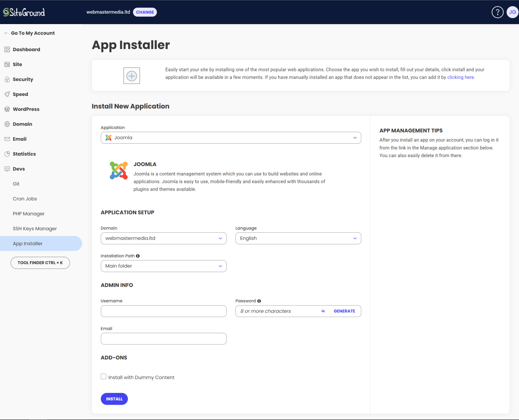This screenshot has height=420, width=519.
Task: Click the large Joomla logo
Action: click(x=119, y=171)
